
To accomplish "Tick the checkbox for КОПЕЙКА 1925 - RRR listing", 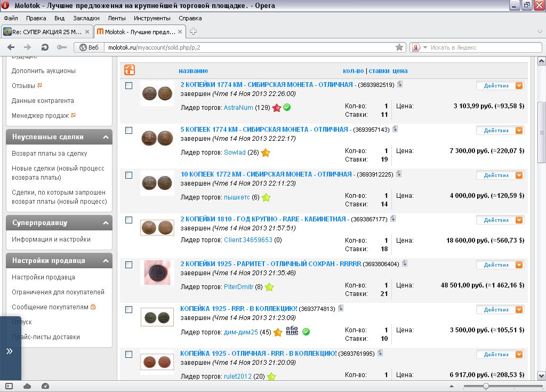I will [129, 309].
